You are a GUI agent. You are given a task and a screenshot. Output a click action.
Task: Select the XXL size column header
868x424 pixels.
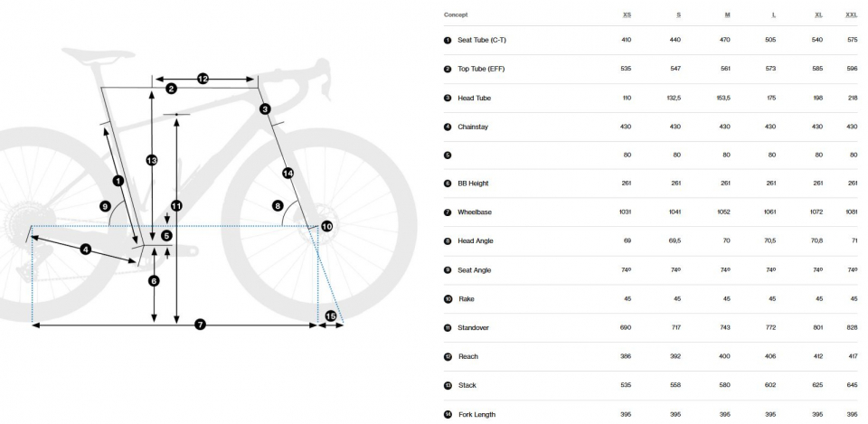pyautogui.click(x=852, y=15)
